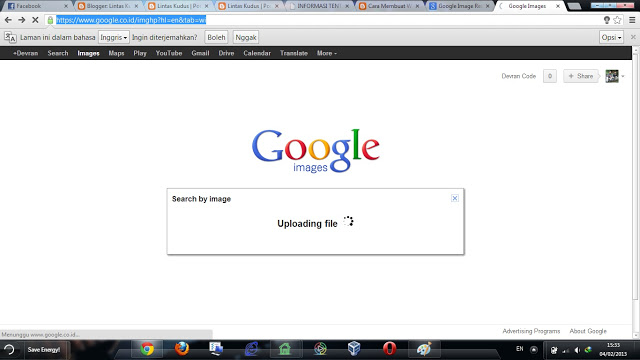Click the network signal tray icon

566,350
